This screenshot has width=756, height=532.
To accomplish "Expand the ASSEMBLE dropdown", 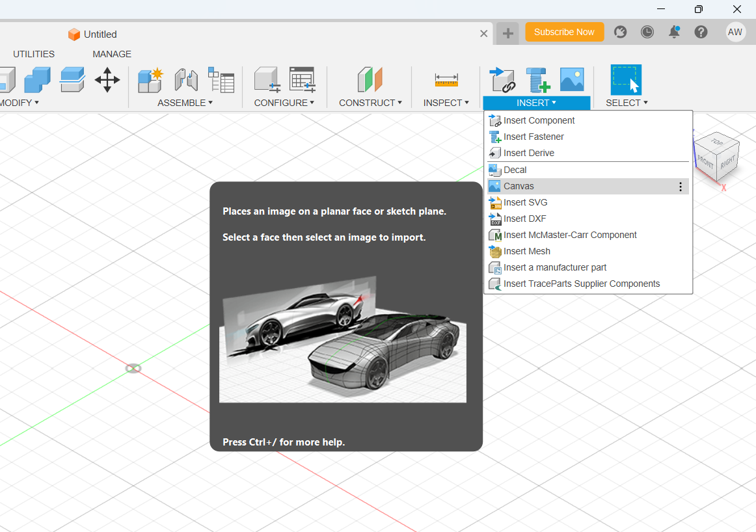I will tap(185, 103).
